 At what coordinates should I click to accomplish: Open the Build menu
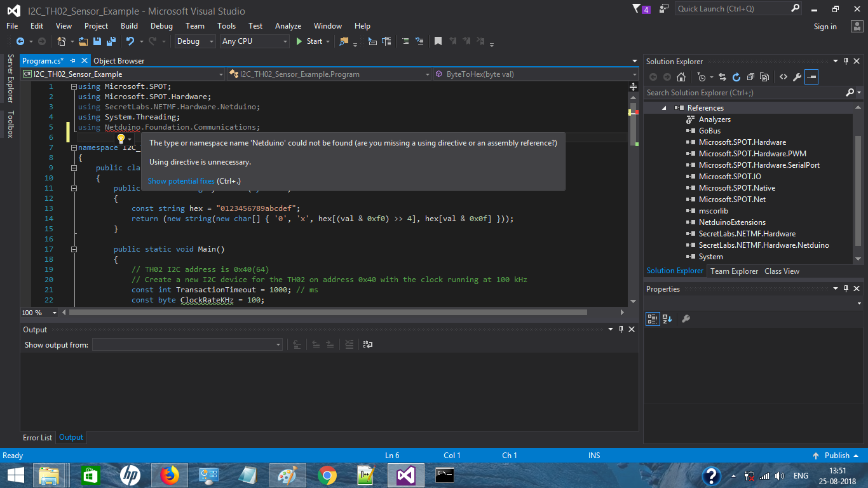pyautogui.click(x=129, y=26)
